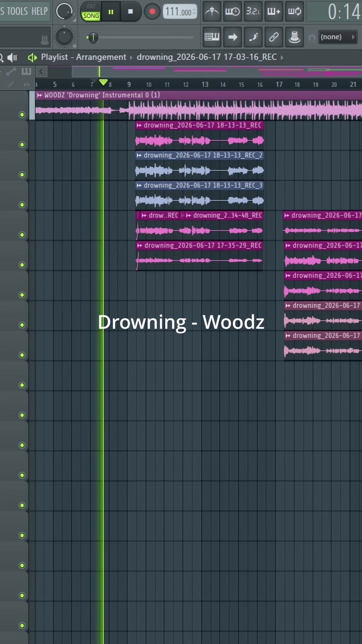
Task: Open the Playlist options menu arrow
Action: (x=32, y=57)
